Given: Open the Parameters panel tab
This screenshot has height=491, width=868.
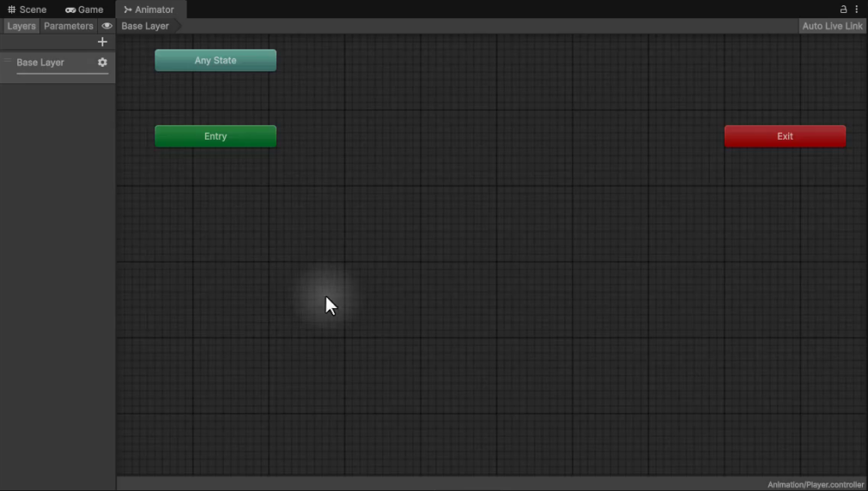Looking at the screenshot, I should [69, 26].
